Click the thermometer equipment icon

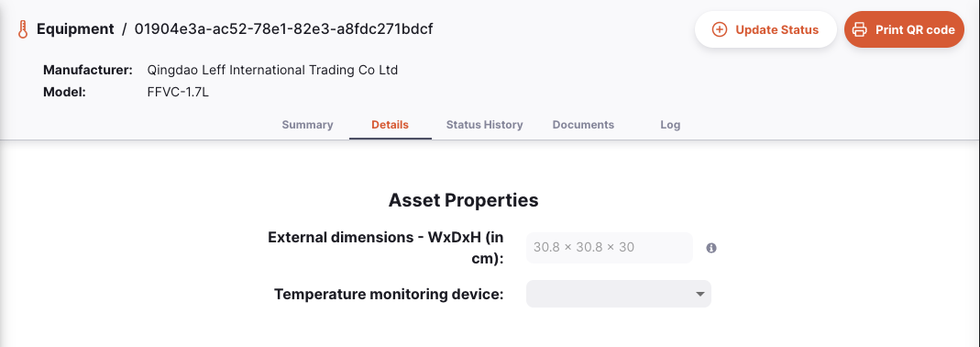point(23,29)
